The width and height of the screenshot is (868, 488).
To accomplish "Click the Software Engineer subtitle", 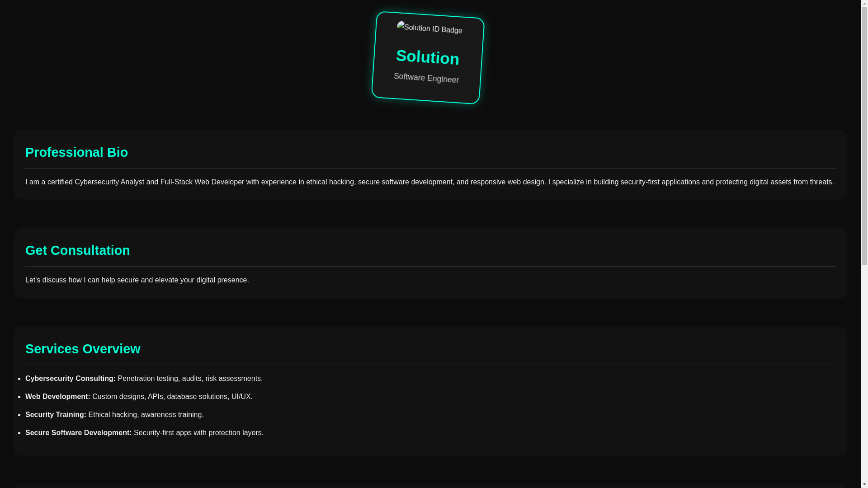I will pyautogui.click(x=426, y=78).
